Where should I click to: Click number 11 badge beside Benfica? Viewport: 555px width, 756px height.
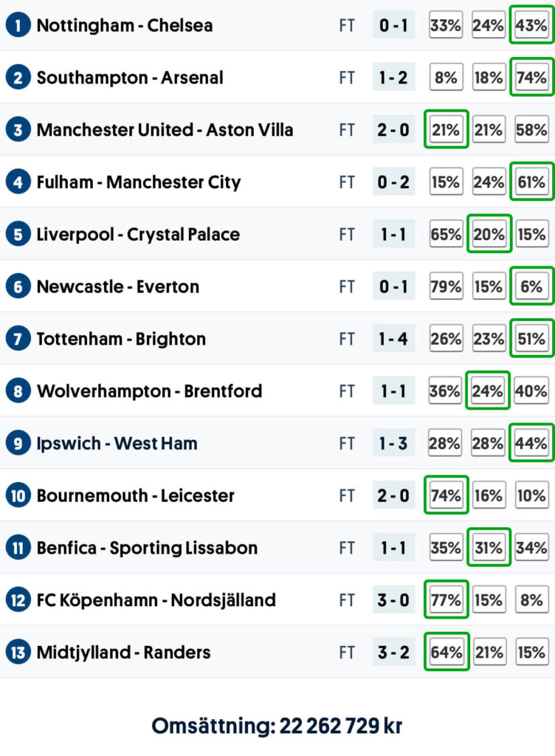pyautogui.click(x=18, y=549)
